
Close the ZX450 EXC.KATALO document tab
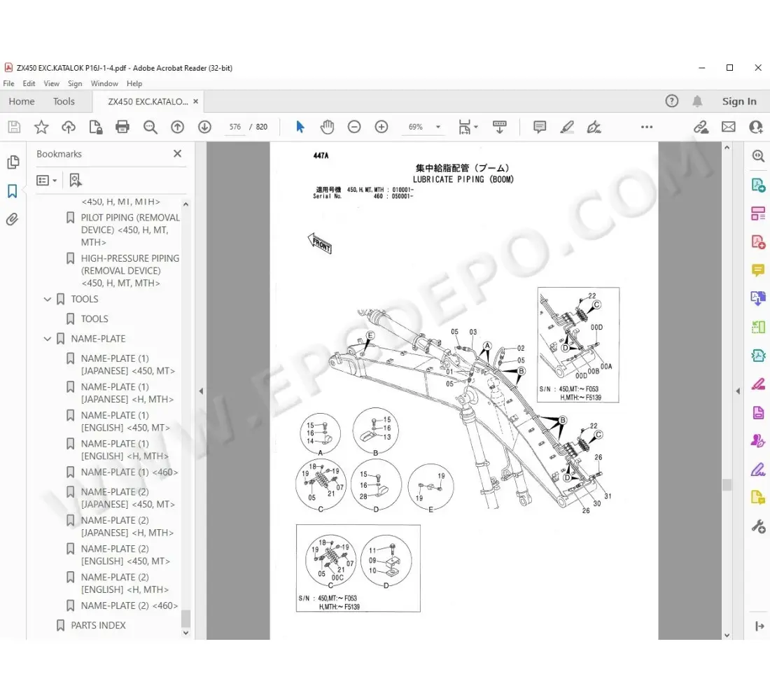(x=196, y=101)
